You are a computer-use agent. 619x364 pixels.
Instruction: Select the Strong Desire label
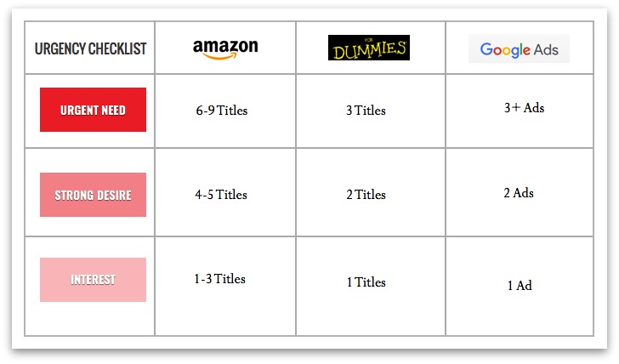[x=93, y=195]
